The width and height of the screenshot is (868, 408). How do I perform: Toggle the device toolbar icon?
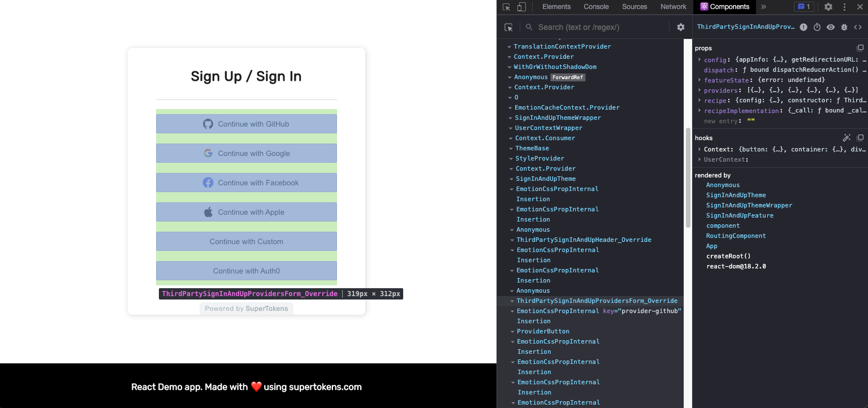click(520, 7)
